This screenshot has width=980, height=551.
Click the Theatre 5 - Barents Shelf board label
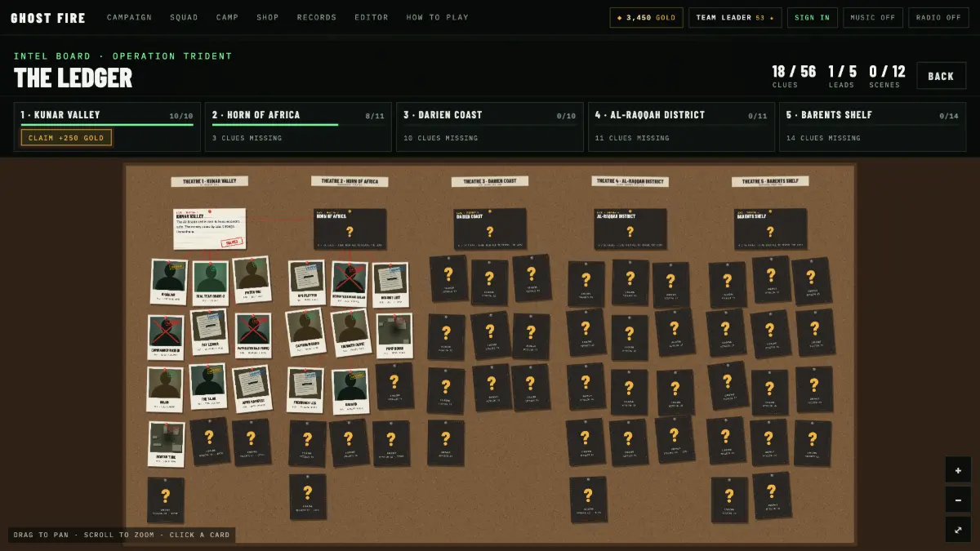pyautogui.click(x=770, y=181)
